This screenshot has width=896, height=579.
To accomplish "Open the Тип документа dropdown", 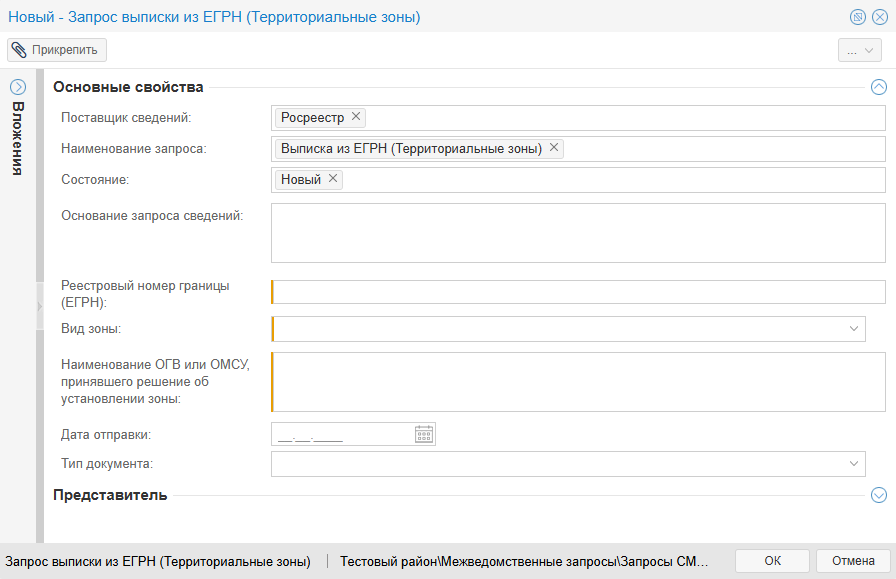I will (854, 463).
